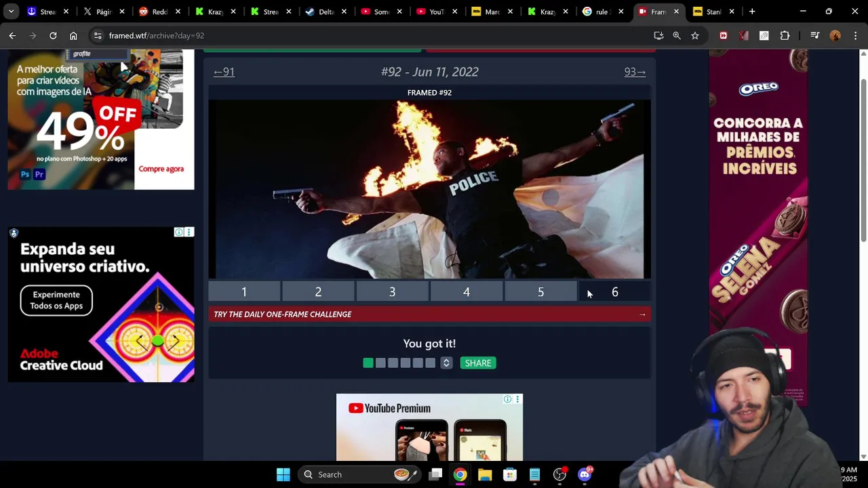Open the Oreo Selena Gomez ad banner
The image size is (868, 488).
point(758,227)
